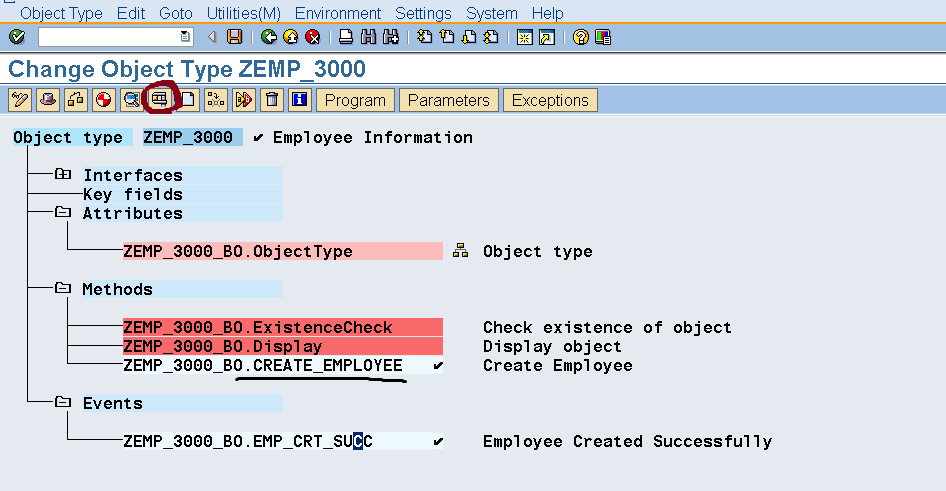Go back using the green Back arrow
This screenshot has height=491, width=946.
pos(269,37)
